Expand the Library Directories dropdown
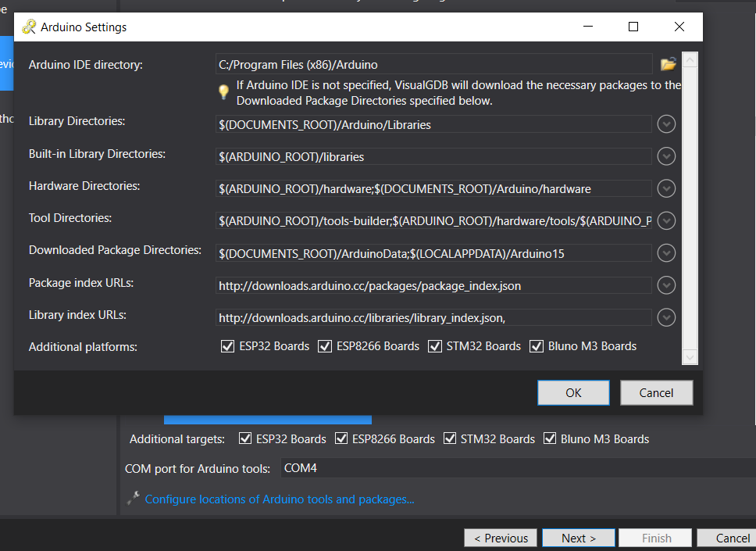 click(666, 124)
